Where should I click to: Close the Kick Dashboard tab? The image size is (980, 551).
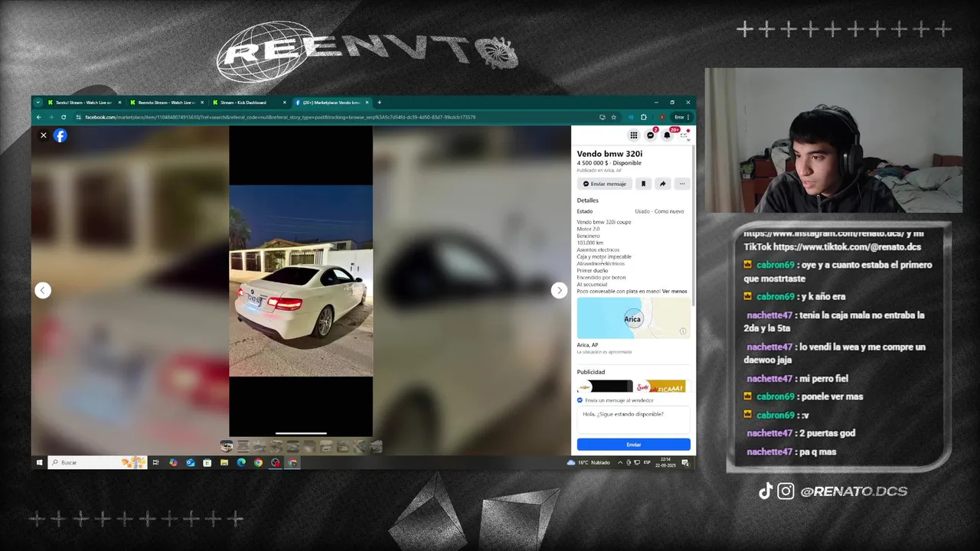pos(285,103)
